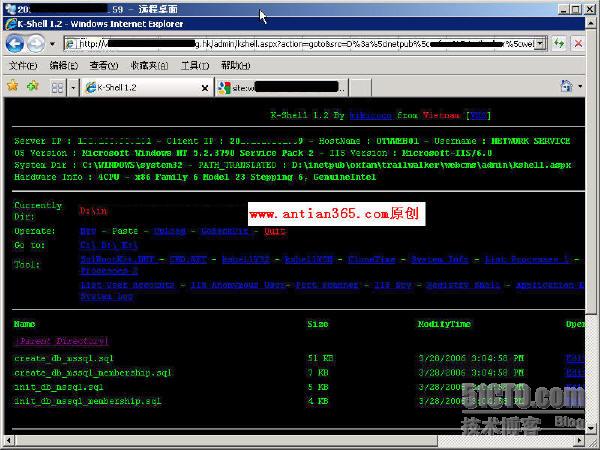Open the 帮助(H) menu
The height and width of the screenshot is (450, 600).
[x=236, y=65]
